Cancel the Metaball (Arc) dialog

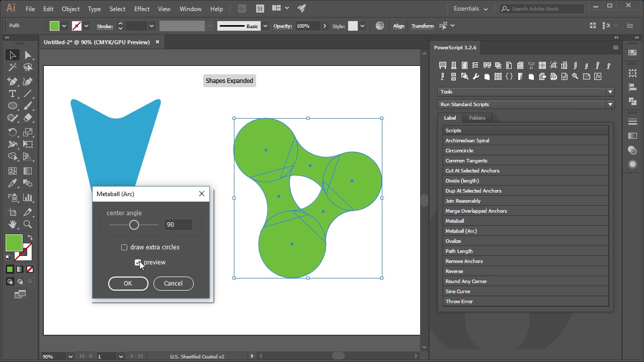tap(173, 284)
